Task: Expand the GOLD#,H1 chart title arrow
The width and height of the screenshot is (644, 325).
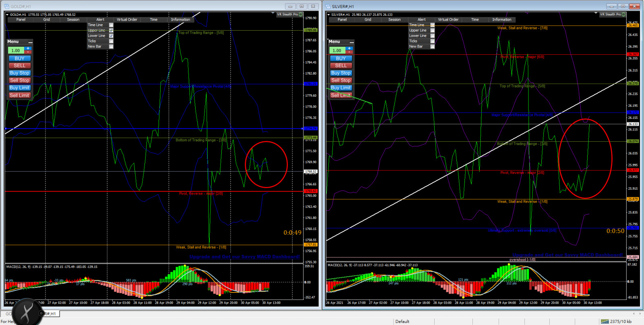Action: click(x=7, y=14)
